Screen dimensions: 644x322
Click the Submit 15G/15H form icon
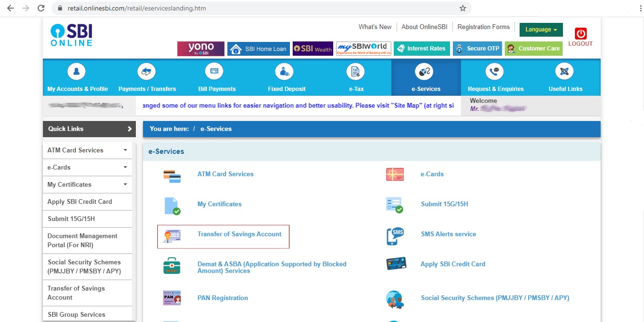394,205
